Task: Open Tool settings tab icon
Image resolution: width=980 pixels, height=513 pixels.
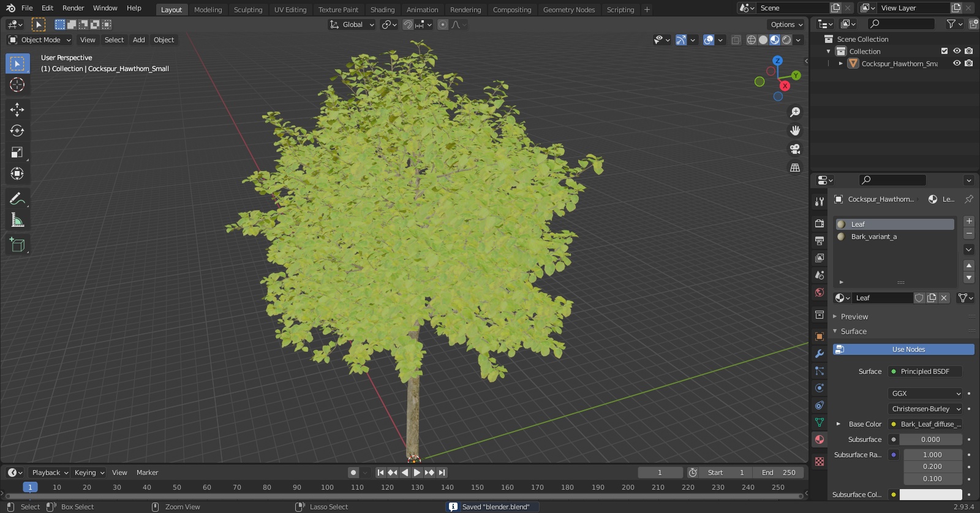Action: 820,201
